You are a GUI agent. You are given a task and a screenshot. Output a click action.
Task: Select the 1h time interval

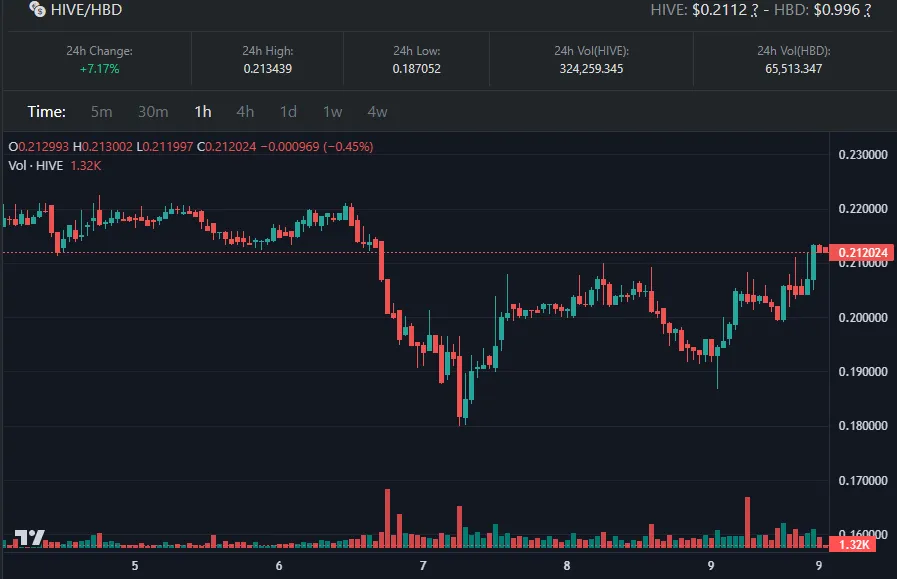pos(203,112)
